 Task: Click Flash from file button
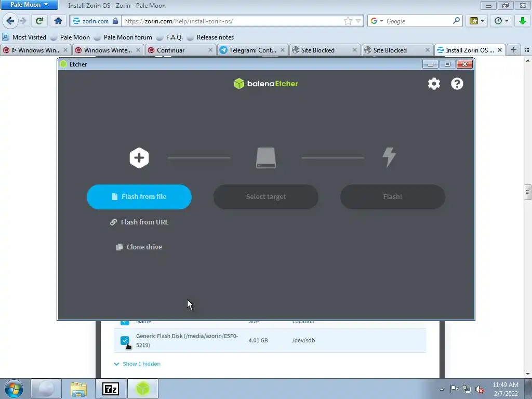[139, 197]
